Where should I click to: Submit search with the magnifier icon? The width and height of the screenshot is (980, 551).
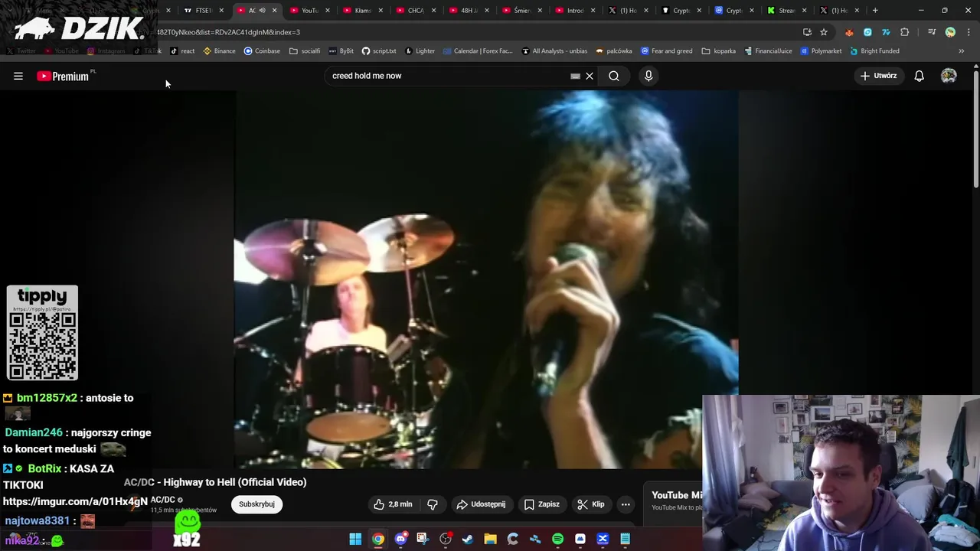[x=614, y=76]
